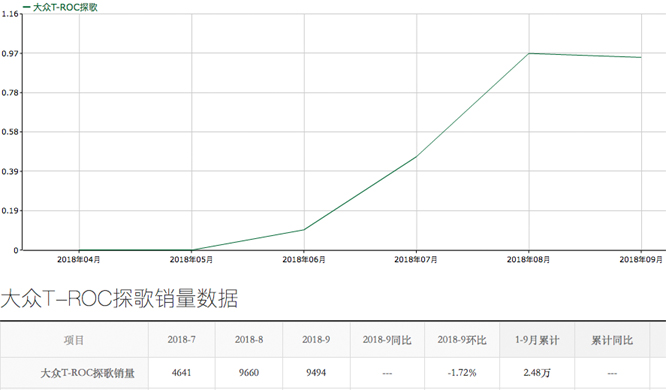Click the 1-9月累计 column header
666x390 pixels.
pos(537,340)
